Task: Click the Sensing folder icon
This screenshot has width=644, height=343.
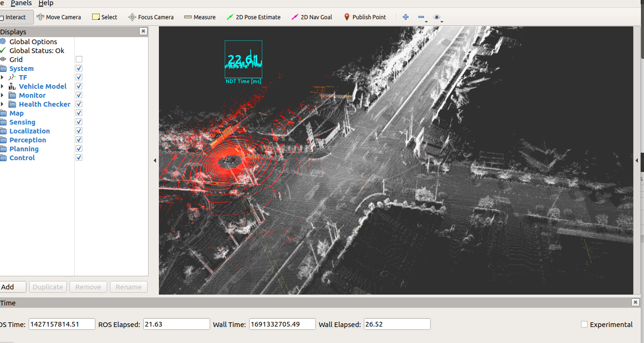Action: point(3,122)
